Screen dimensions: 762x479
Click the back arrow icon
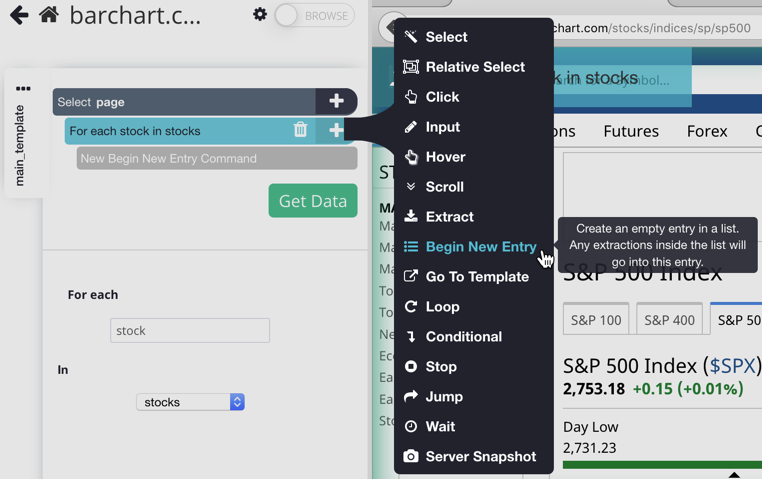19,15
